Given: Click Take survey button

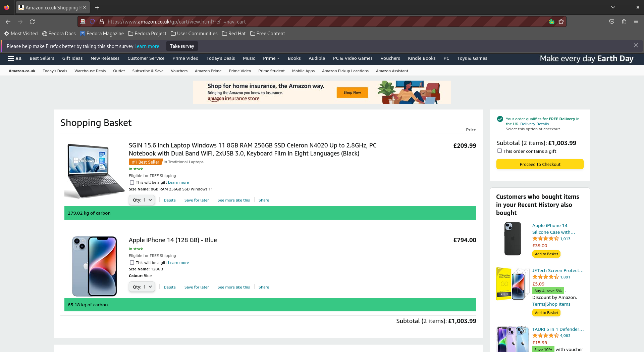Looking at the screenshot, I should pos(182,46).
